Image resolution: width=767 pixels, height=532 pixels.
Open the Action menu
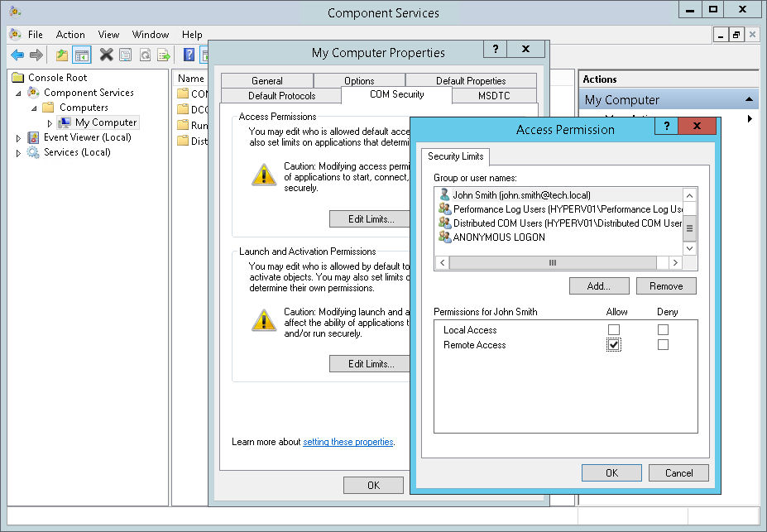coord(70,35)
